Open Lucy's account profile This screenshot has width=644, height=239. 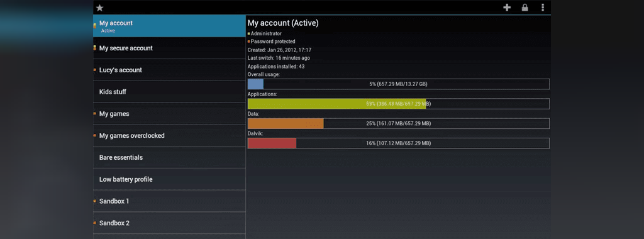(x=169, y=70)
